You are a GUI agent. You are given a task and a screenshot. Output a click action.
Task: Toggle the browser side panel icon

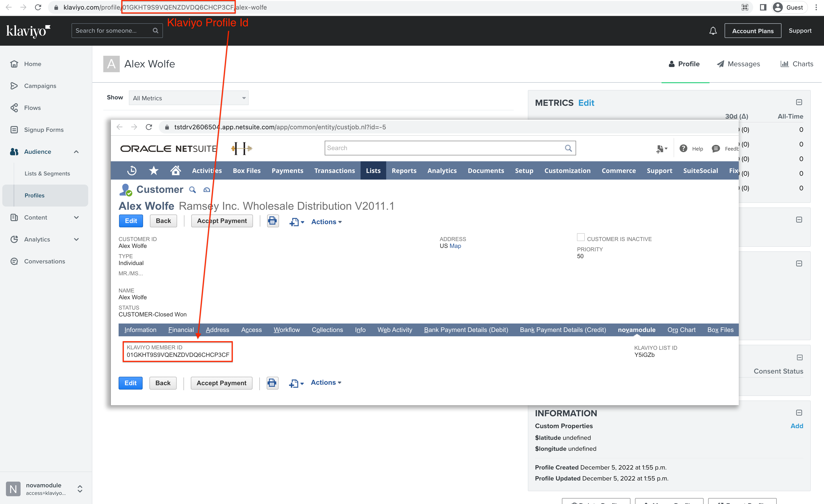coord(763,7)
